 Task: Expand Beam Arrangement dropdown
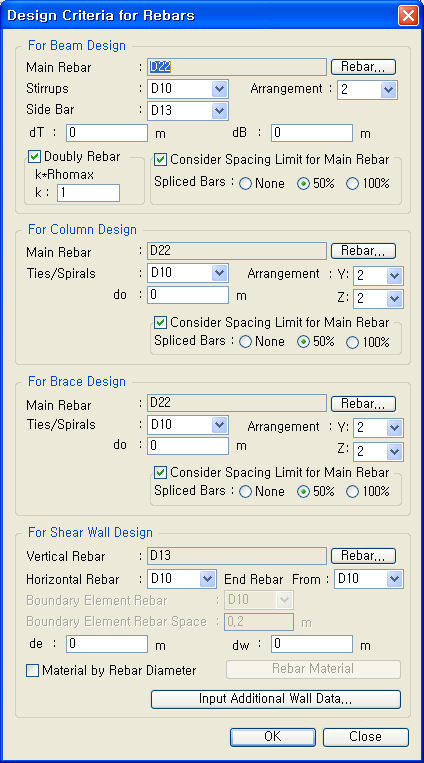[368, 90]
